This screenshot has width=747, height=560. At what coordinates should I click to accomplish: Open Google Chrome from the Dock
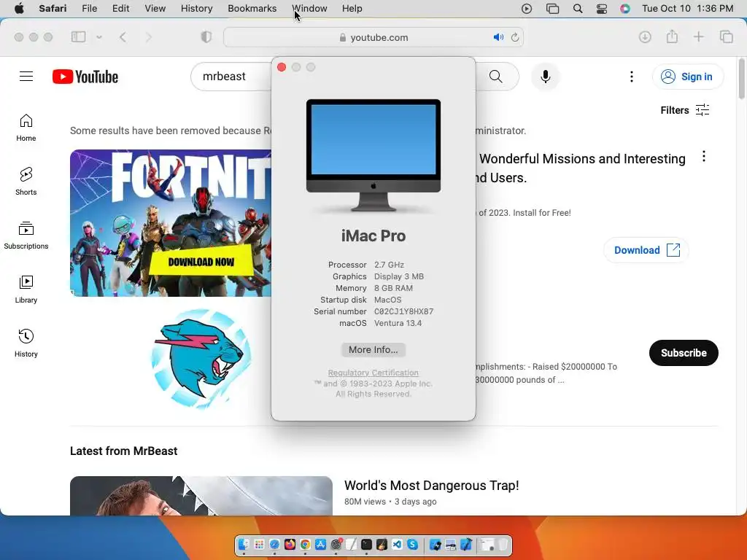click(305, 544)
